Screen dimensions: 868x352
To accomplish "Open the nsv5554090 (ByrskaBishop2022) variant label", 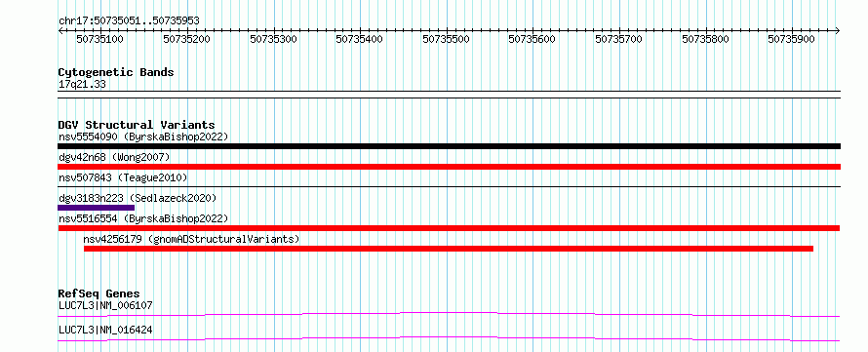I will point(143,137).
